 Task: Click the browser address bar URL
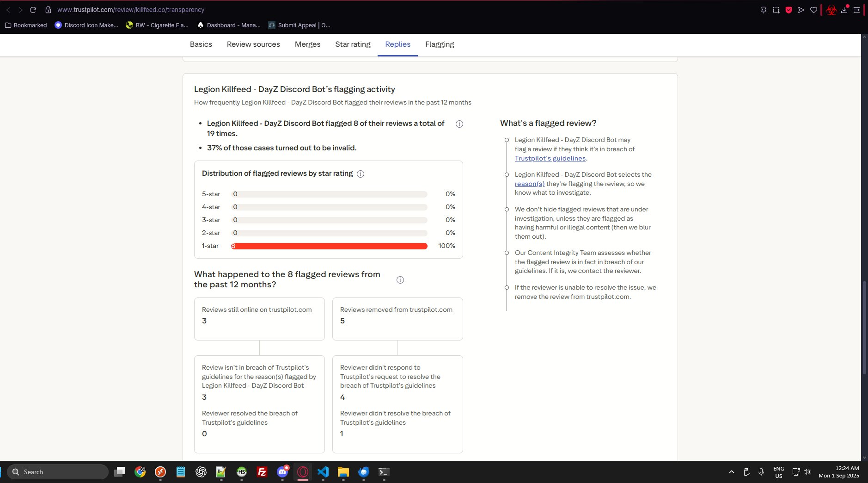131,10
